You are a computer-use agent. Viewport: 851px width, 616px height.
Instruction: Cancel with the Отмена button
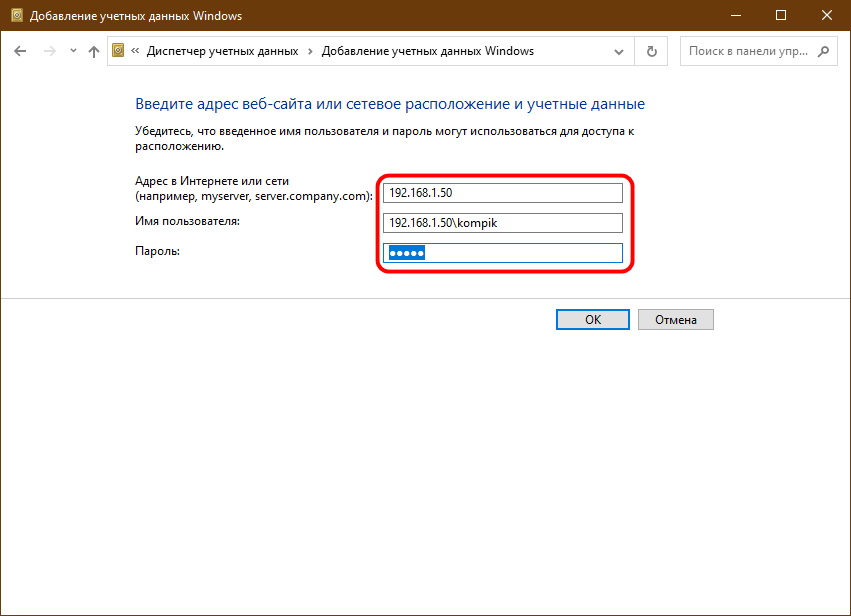676,320
